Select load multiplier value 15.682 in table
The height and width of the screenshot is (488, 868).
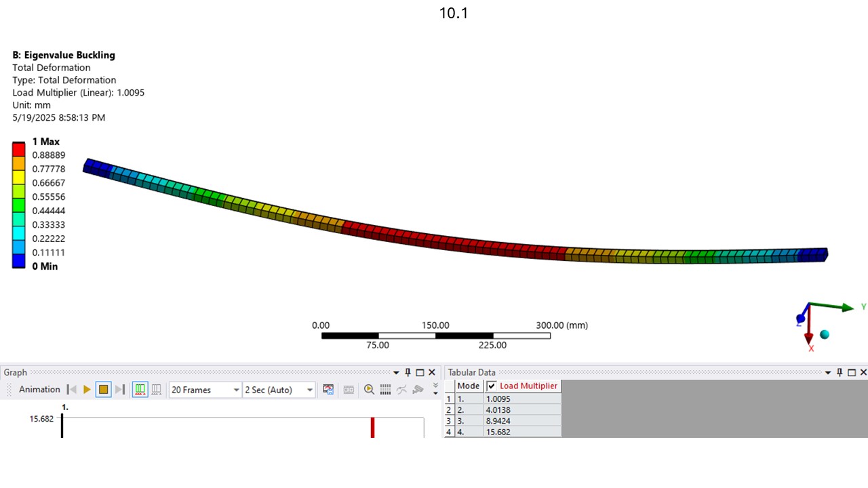point(522,432)
